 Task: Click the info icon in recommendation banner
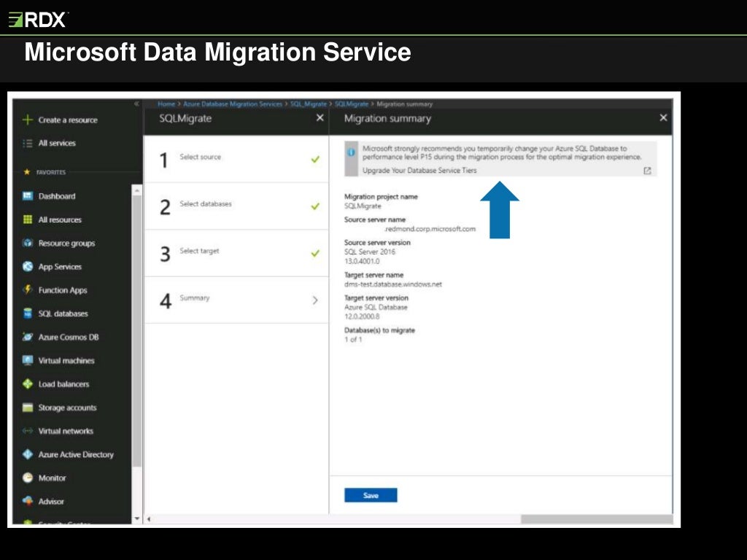tap(351, 152)
